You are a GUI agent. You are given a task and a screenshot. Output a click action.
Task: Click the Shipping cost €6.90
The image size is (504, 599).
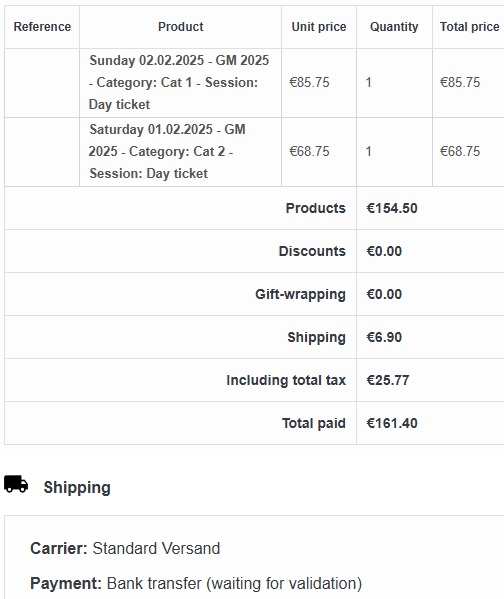click(384, 337)
